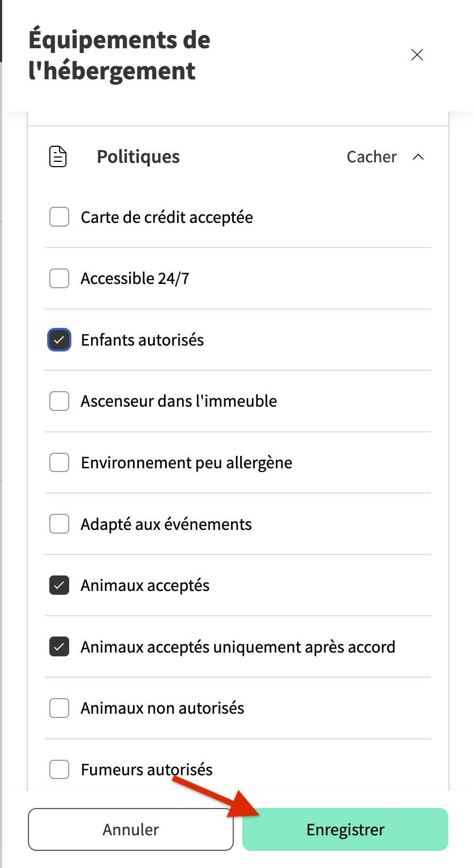The image size is (474, 868).
Task: Tick Ascenseur dans l'immeuble option
Action: pos(59,401)
